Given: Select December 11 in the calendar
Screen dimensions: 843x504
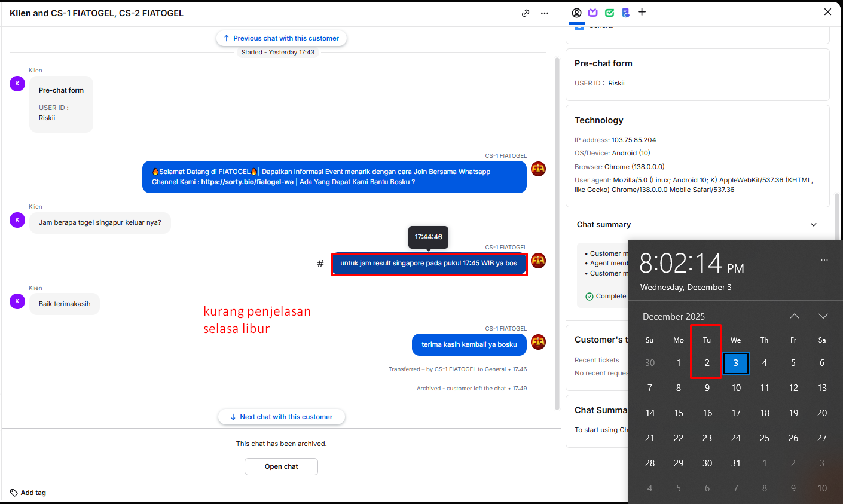Looking at the screenshot, I should click(765, 388).
